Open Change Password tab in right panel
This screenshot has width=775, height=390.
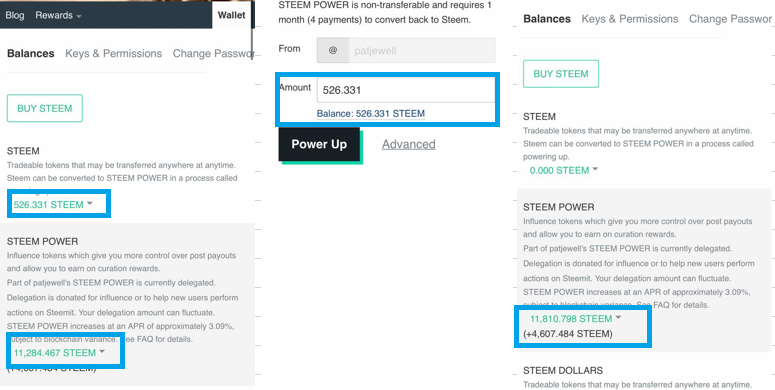point(730,19)
